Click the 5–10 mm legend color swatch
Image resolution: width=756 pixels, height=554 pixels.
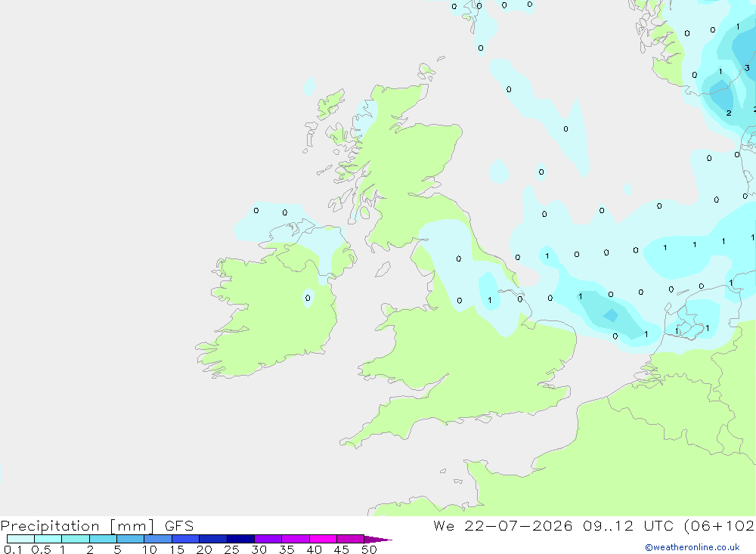[x=131, y=539]
